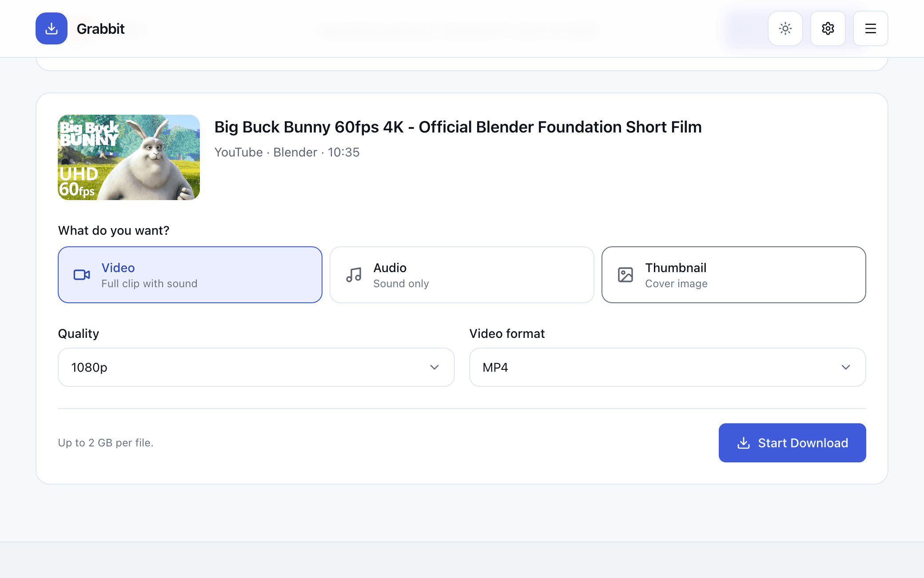The width and height of the screenshot is (924, 578).
Task: Open the Quality dropdown showing 1080p
Action: point(256,367)
